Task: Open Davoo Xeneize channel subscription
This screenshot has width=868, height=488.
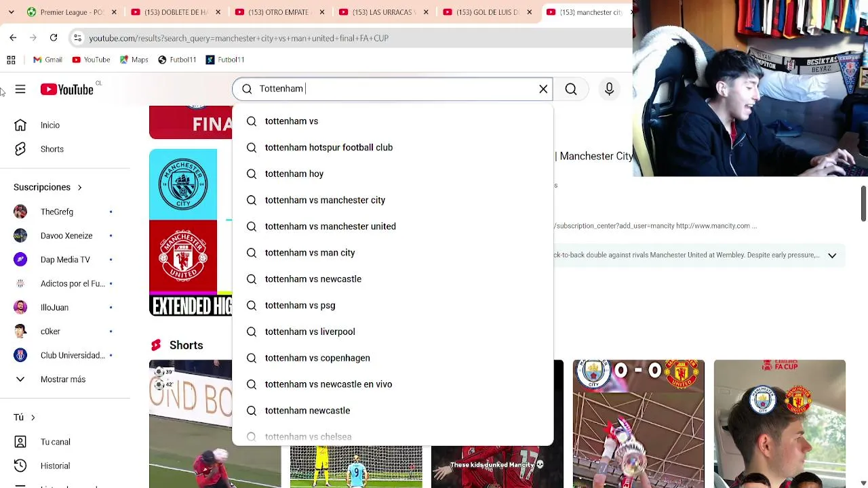Action: [x=66, y=235]
